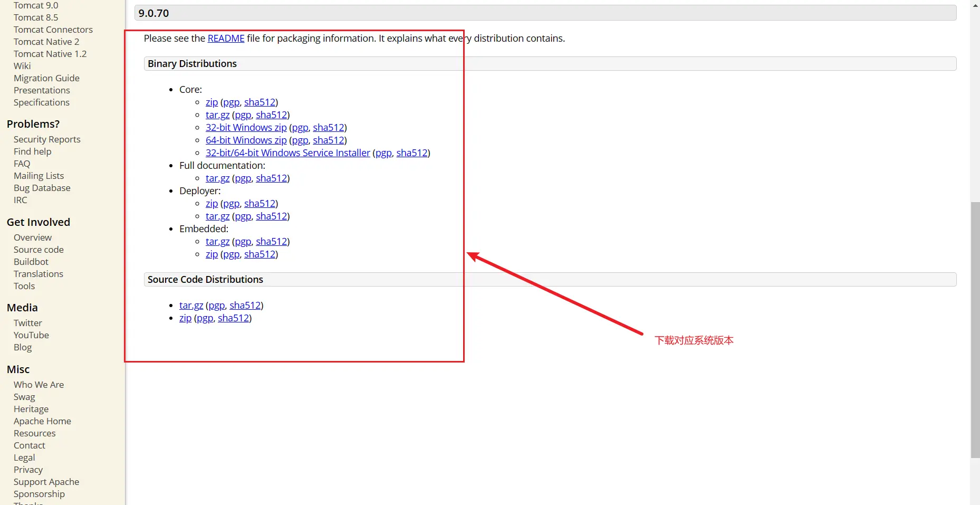Open Apache Home link

tap(42, 421)
